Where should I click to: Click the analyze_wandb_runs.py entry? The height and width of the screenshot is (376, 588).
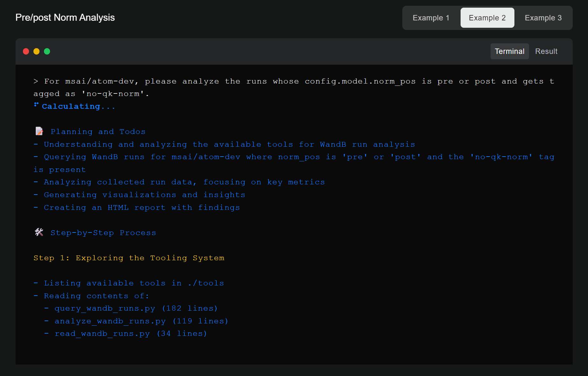136,321
